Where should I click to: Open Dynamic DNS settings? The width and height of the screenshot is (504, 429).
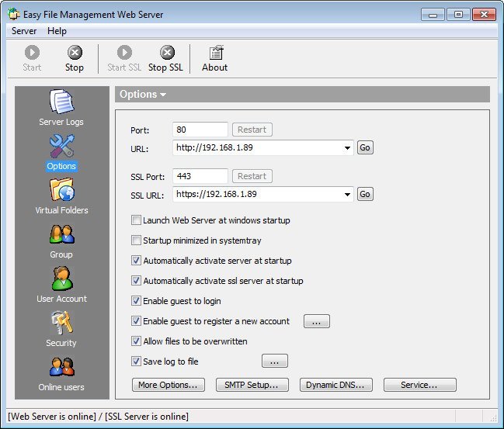[x=336, y=385]
